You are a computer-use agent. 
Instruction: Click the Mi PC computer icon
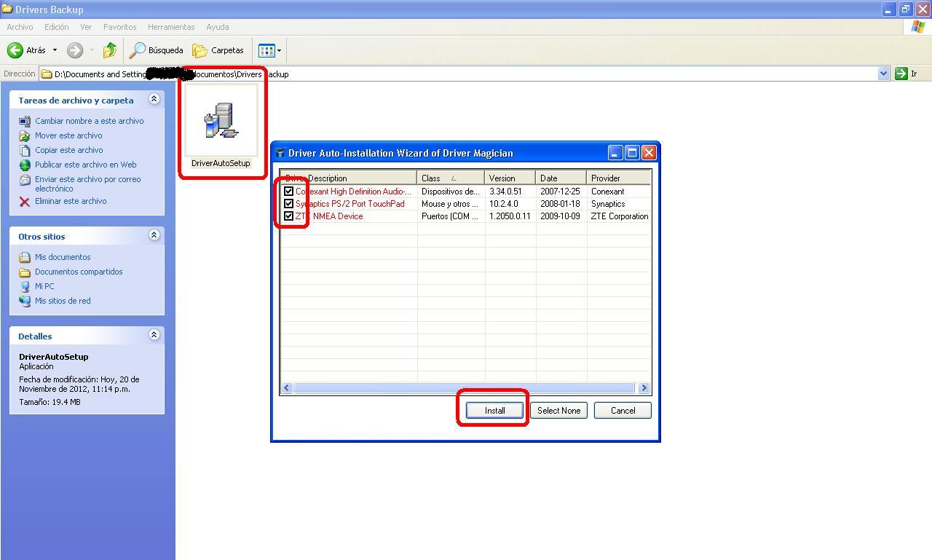[25, 286]
